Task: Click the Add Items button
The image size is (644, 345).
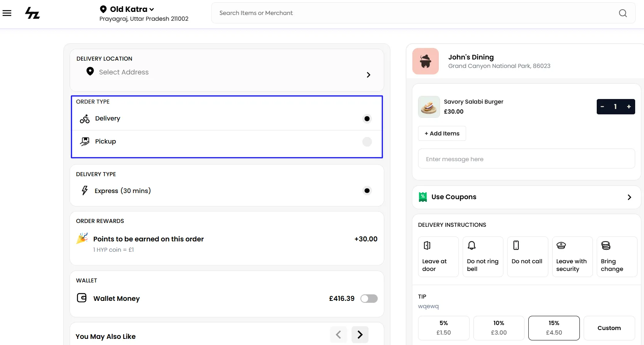Action: (x=442, y=134)
